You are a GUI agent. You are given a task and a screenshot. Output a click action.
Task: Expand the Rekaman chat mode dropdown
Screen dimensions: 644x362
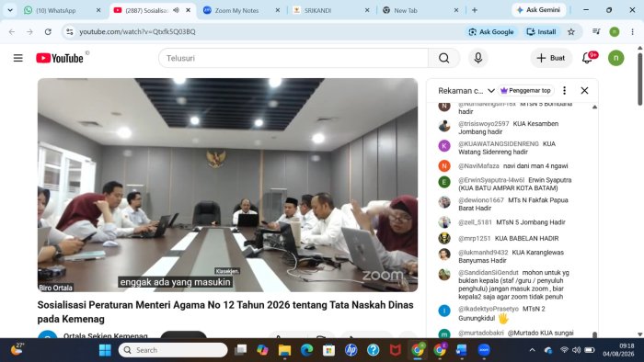[x=490, y=91]
